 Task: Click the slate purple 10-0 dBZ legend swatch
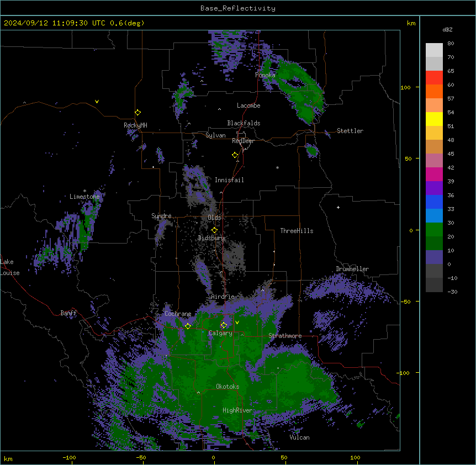[x=434, y=257]
